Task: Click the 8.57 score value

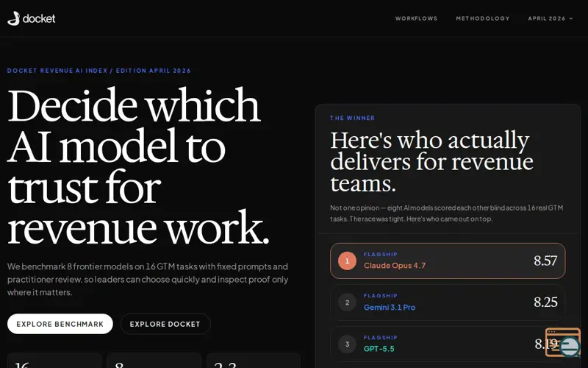Action: pyautogui.click(x=545, y=261)
